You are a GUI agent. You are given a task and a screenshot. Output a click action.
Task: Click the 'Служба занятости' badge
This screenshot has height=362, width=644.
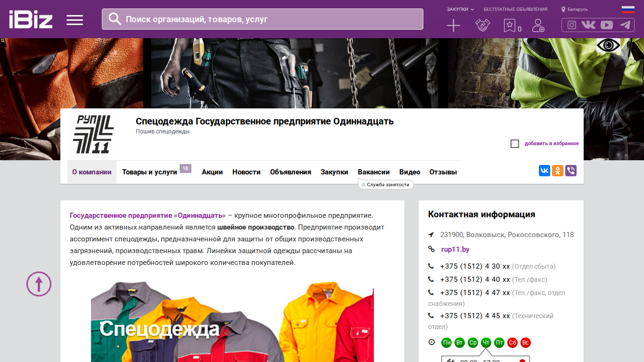386,185
